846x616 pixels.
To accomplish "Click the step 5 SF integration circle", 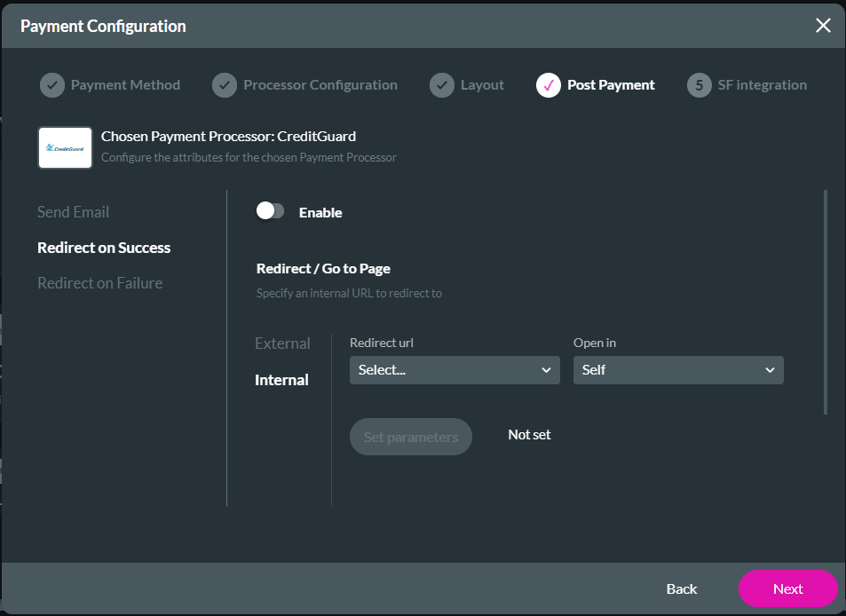I will point(700,85).
